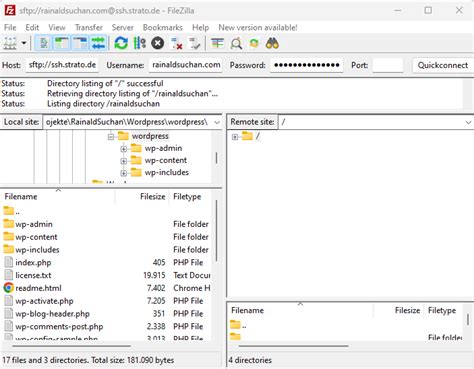Select license.txt file
Screen dimensions: 474x369
pyautogui.click(x=107, y=275)
